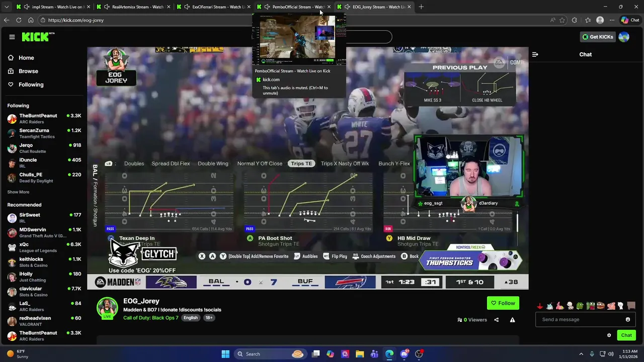
Task: Open the user profile avatar menu
Action: coord(624,37)
